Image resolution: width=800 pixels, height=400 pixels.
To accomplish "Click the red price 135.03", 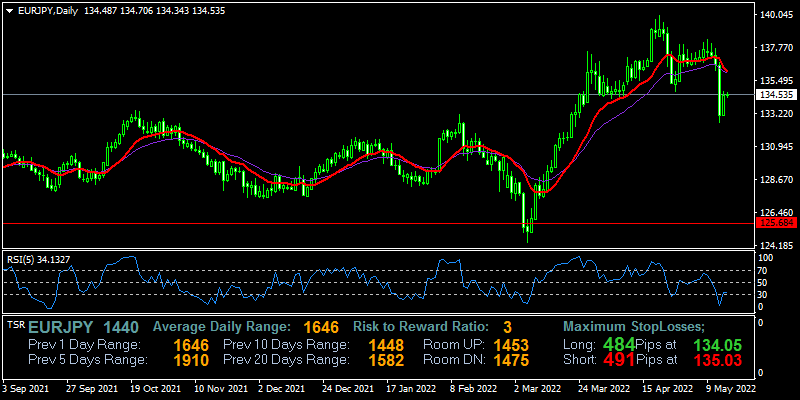I will (717, 360).
